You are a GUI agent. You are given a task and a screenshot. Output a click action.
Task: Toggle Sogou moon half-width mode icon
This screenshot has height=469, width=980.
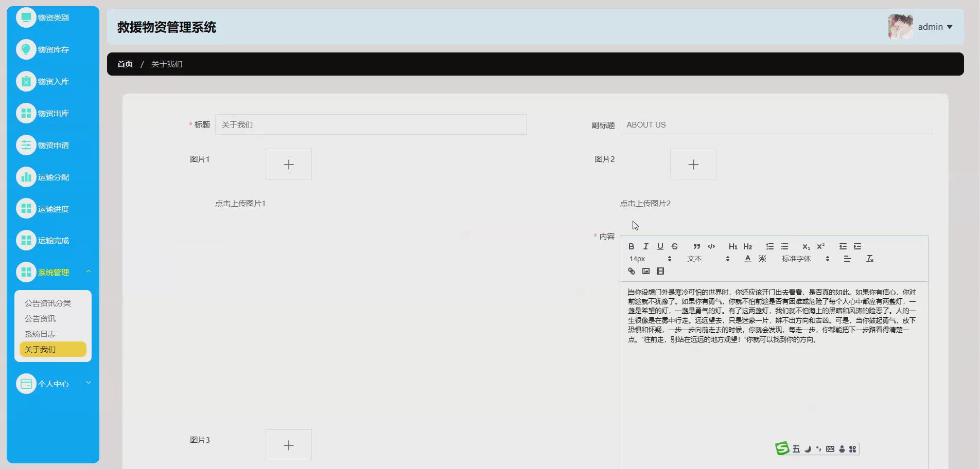click(808, 449)
